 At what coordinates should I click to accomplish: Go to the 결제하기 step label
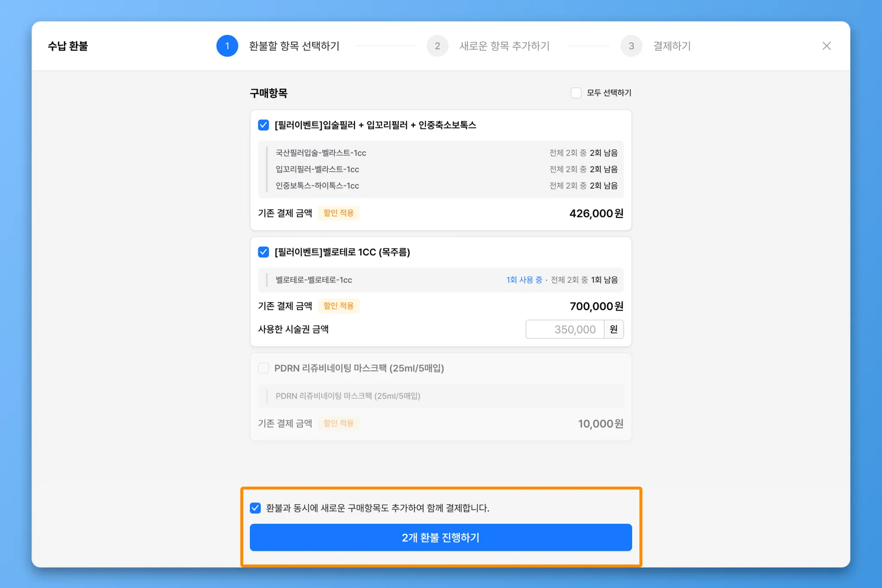click(672, 46)
